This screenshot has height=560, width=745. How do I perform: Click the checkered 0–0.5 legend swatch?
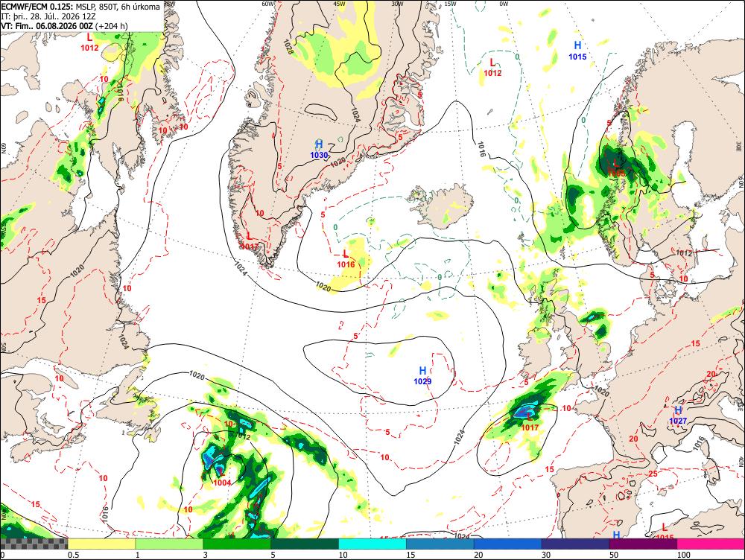coord(34,544)
